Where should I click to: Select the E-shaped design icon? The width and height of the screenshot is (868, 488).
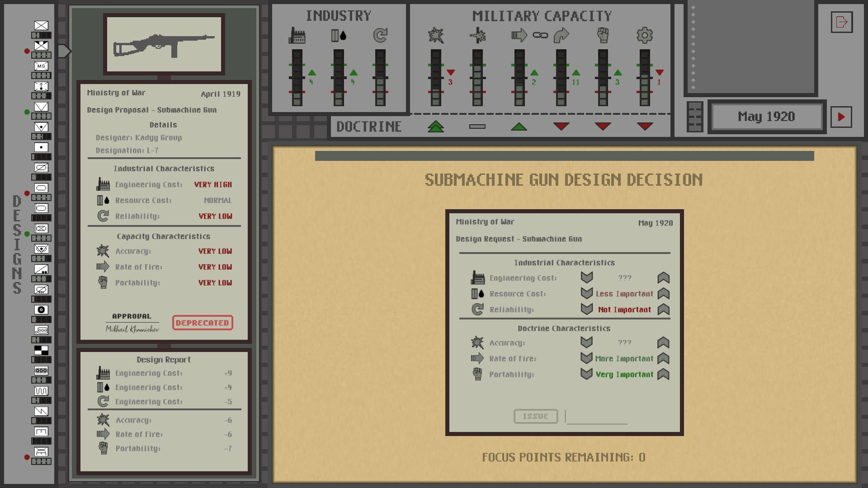click(41, 432)
